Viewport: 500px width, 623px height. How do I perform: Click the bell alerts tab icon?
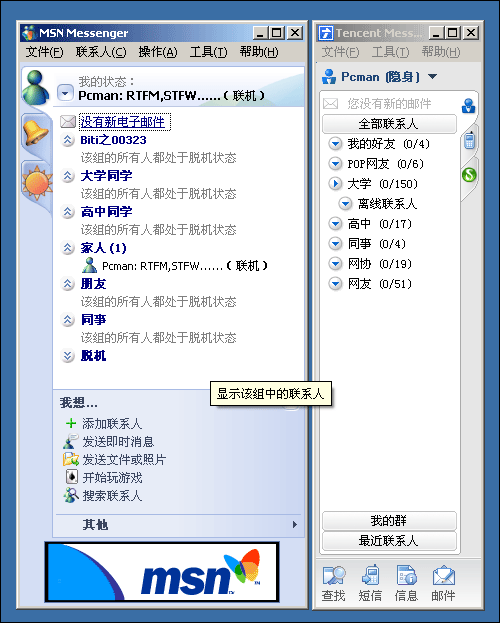click(36, 134)
